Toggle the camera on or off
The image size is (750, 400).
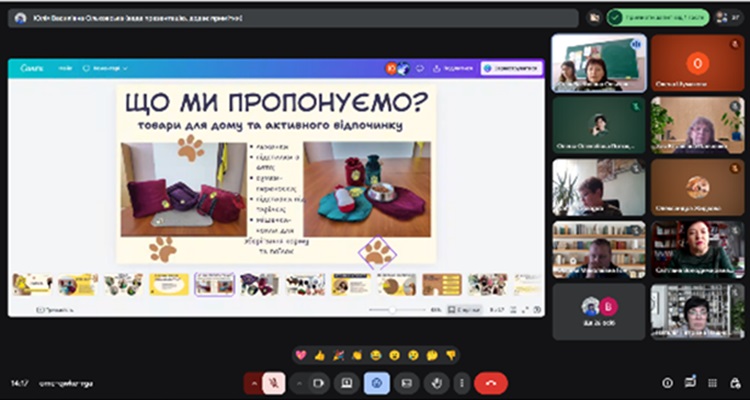point(318,382)
